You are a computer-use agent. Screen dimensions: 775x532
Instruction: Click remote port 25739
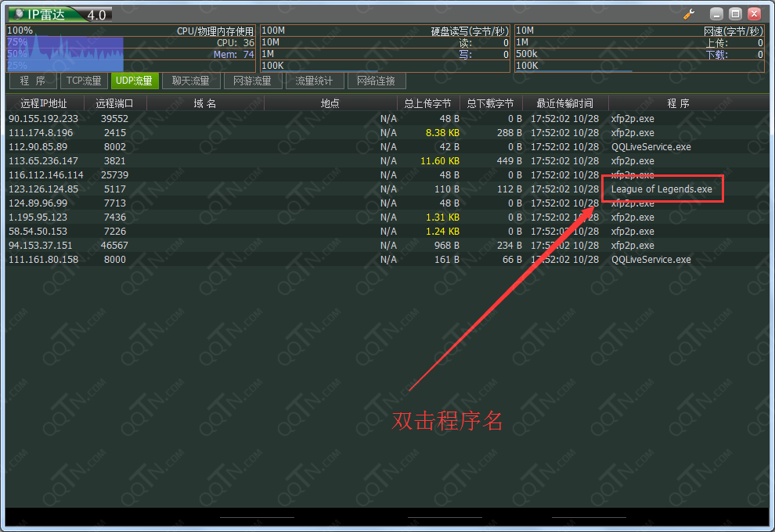point(114,175)
